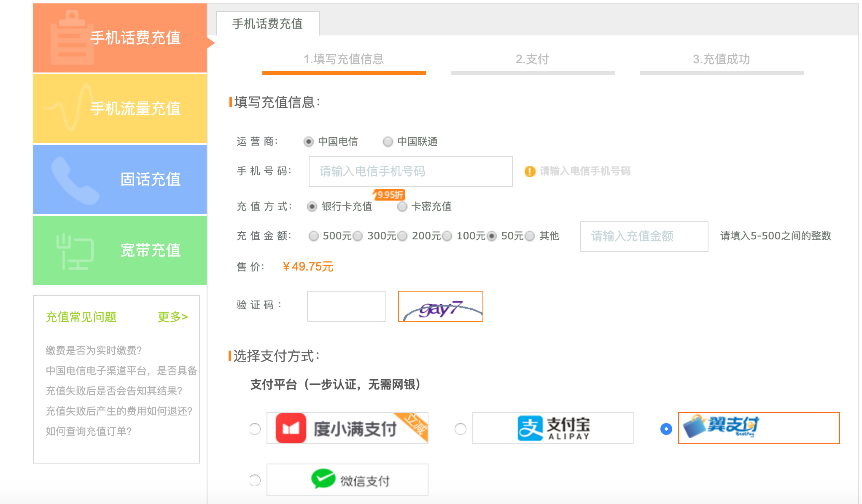This screenshot has width=862, height=504.
Task: Open the 宽带充值 sidebar tile
Action: pos(120,250)
